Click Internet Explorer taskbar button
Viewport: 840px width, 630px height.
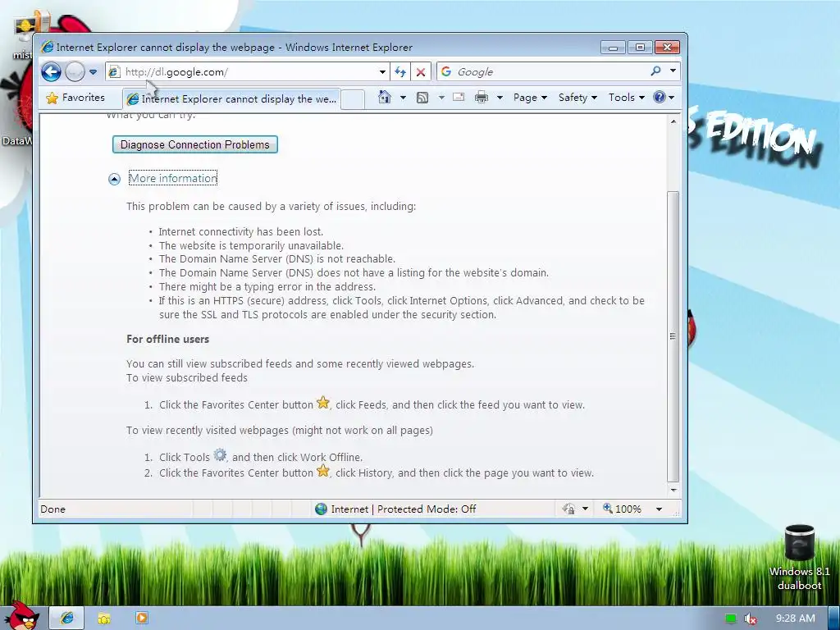tap(66, 618)
